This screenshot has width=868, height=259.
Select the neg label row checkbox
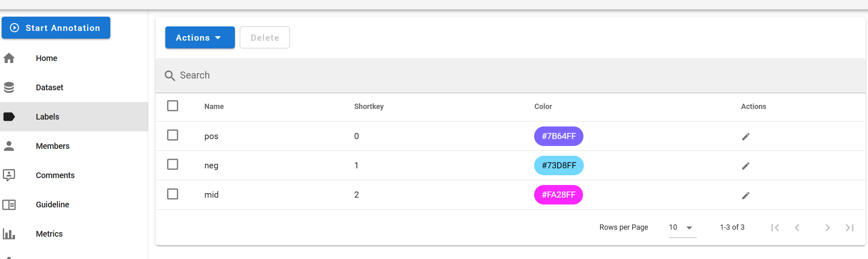(173, 164)
